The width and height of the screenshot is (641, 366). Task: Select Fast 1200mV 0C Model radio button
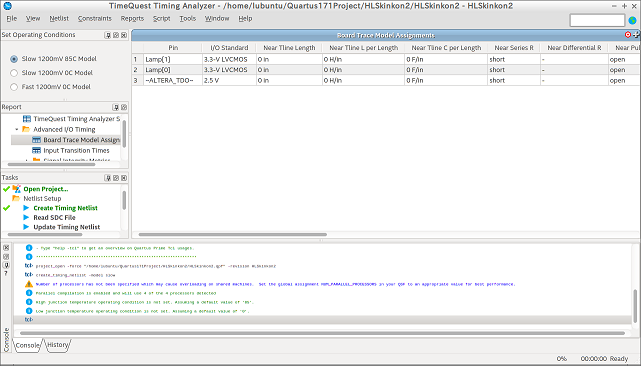tap(14, 87)
